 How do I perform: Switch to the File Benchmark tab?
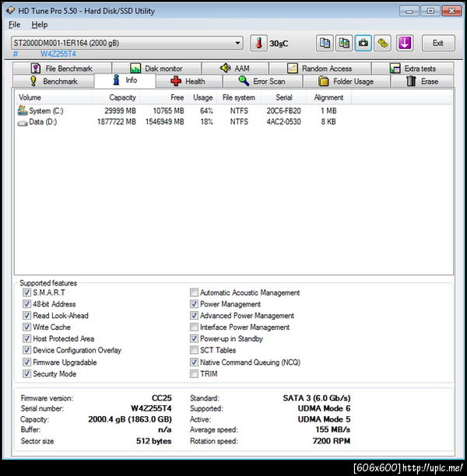tap(62, 68)
